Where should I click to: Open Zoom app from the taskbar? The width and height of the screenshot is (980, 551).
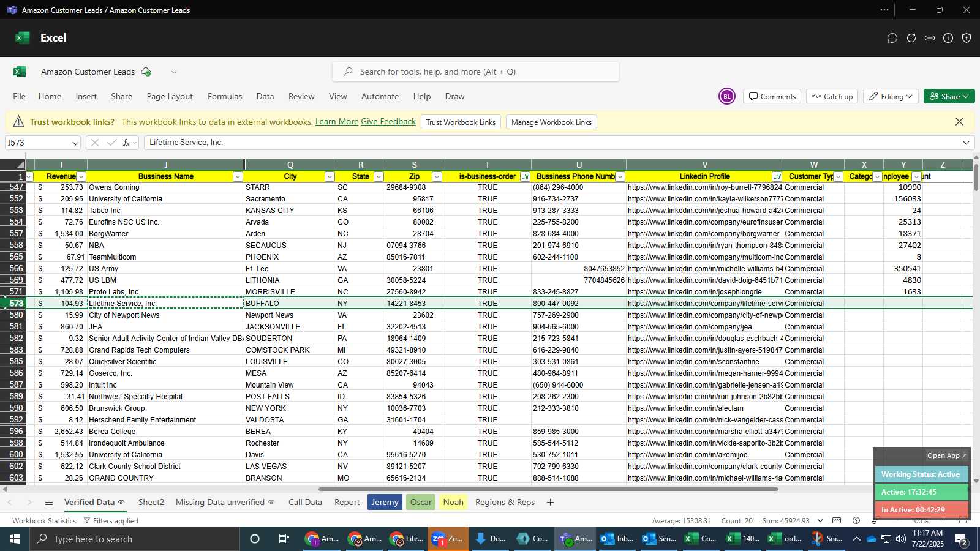tap(448, 539)
